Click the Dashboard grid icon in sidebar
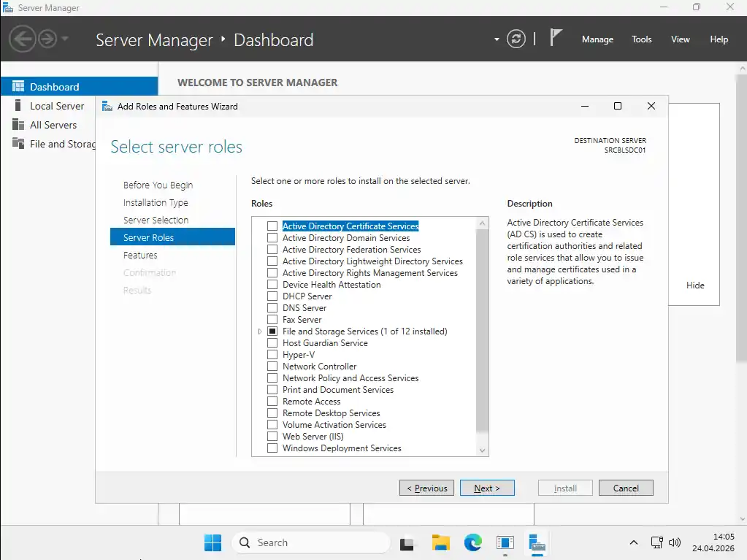 point(18,86)
